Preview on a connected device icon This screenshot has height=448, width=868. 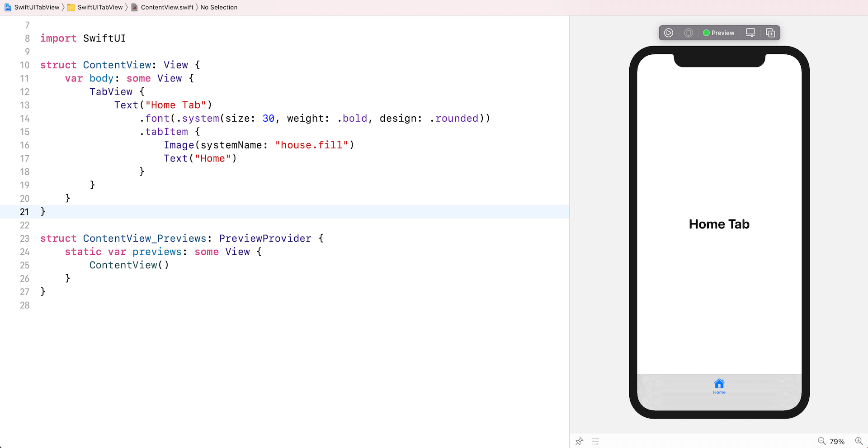click(x=688, y=33)
